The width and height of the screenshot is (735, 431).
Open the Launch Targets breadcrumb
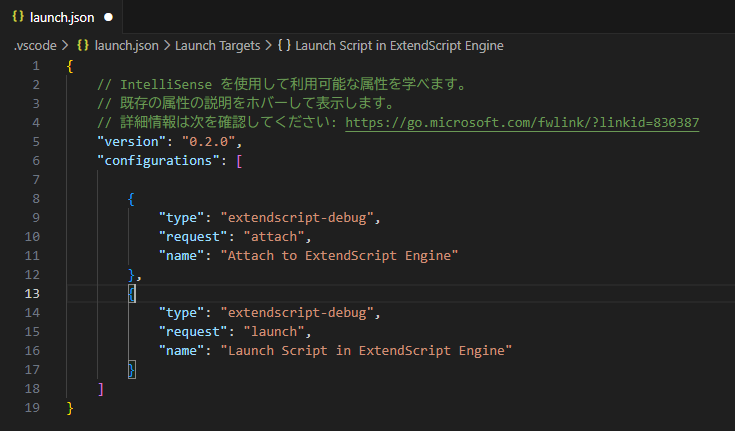coord(218,45)
